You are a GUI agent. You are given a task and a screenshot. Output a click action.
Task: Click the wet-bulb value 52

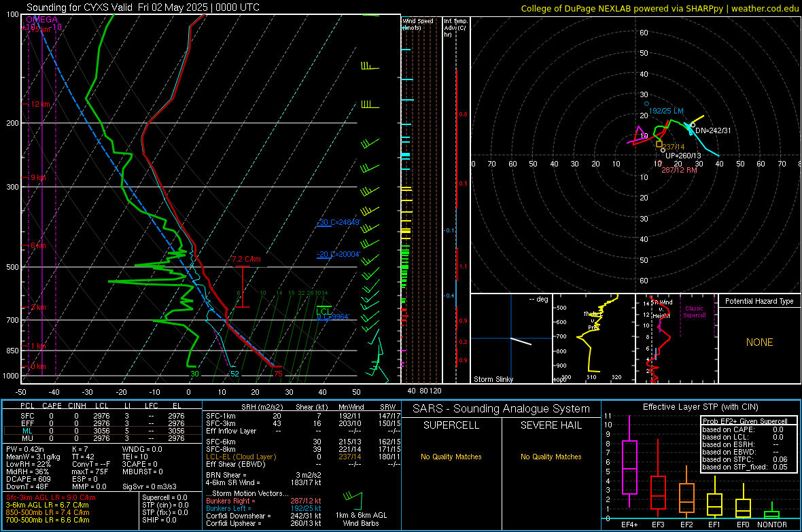click(x=234, y=374)
